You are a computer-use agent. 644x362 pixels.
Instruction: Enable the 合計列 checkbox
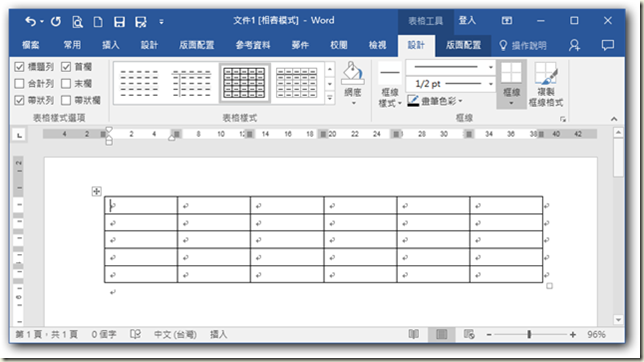19,83
